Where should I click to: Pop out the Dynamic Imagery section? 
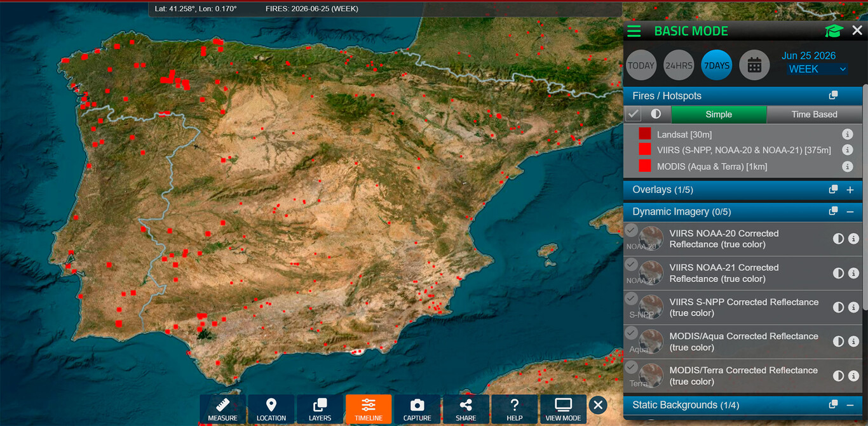tap(833, 211)
